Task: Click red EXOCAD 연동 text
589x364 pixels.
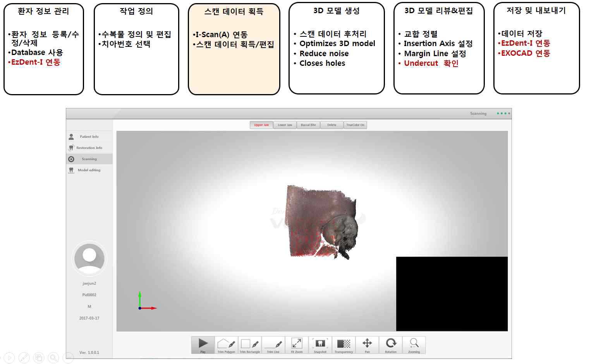Action: pyautogui.click(x=525, y=53)
